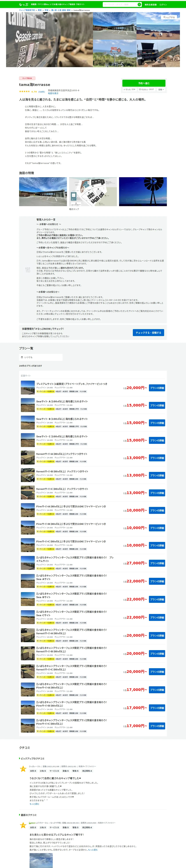Open the facility building photo under 施設の特徴

point(43,192)
